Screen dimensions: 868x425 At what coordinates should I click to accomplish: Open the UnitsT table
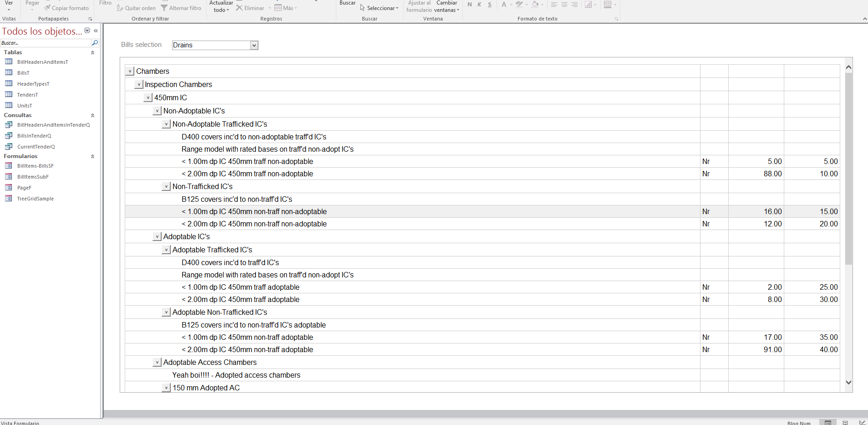[25, 106]
